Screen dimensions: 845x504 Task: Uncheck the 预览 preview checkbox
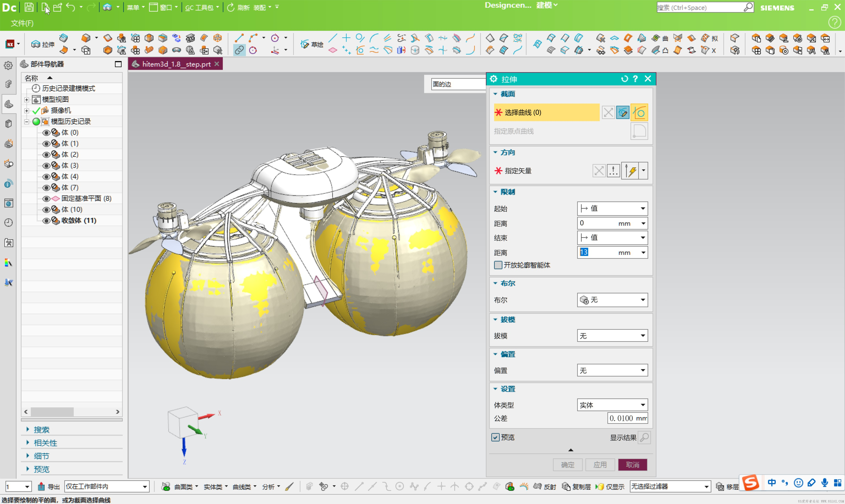tap(495, 437)
